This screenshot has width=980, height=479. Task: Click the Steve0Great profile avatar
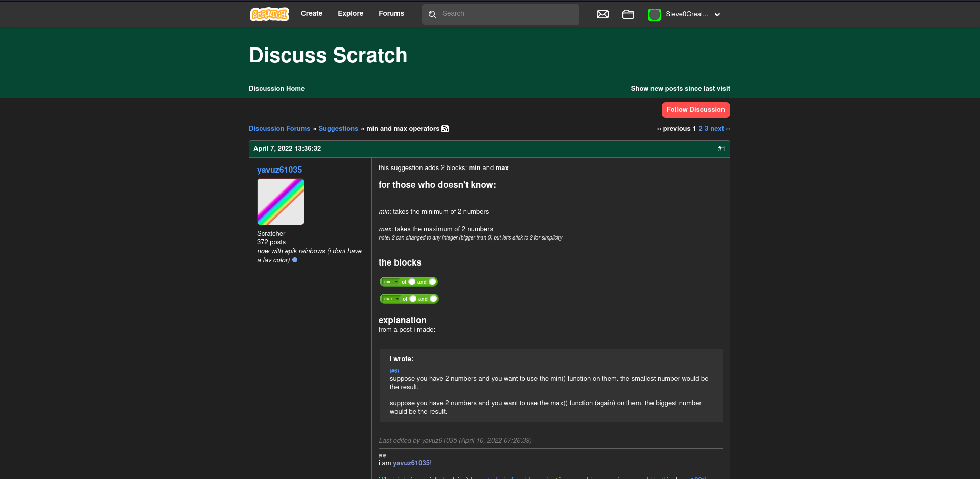pyautogui.click(x=655, y=15)
